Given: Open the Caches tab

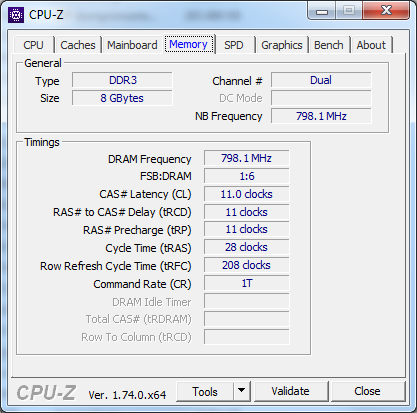Looking at the screenshot, I should click(78, 45).
